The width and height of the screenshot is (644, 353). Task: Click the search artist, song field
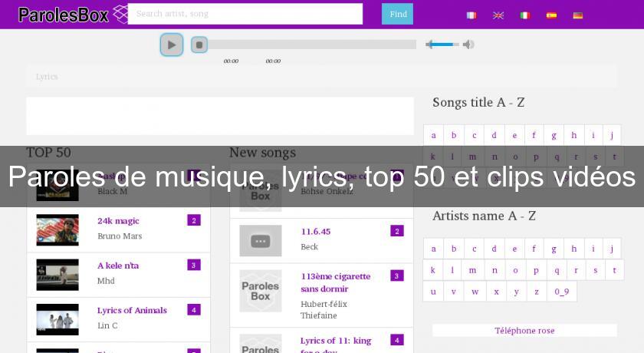coord(245,14)
